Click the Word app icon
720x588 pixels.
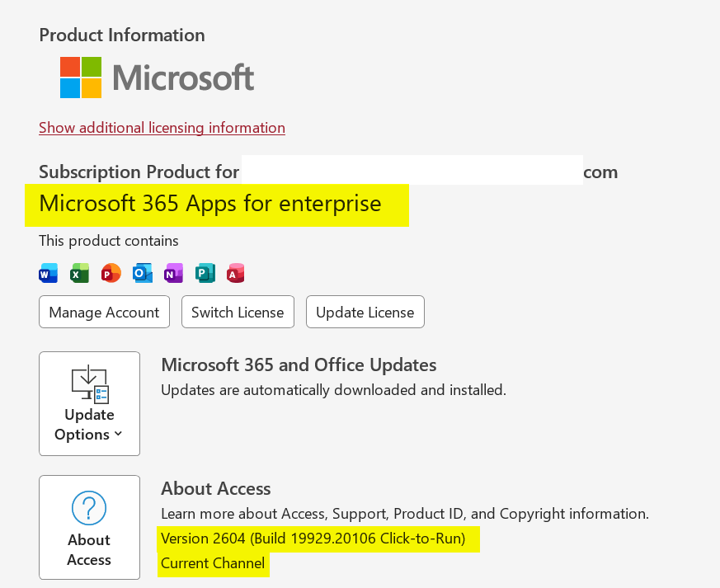(x=48, y=273)
